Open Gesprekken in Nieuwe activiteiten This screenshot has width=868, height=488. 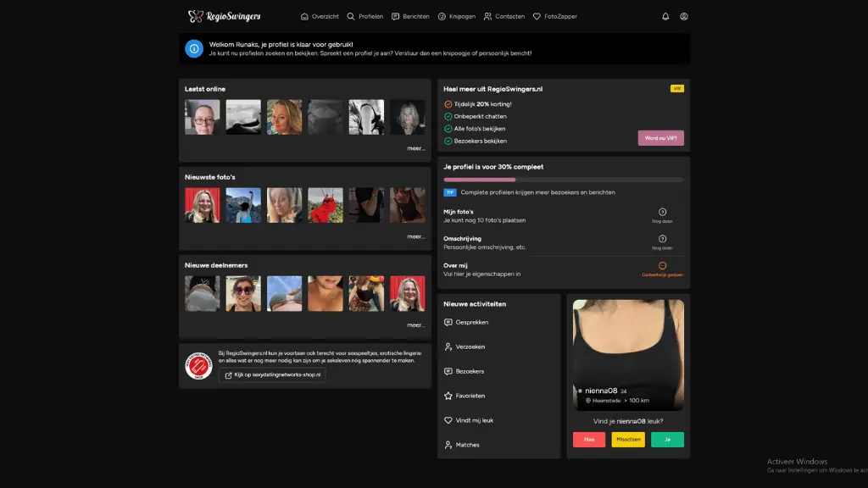(470, 322)
